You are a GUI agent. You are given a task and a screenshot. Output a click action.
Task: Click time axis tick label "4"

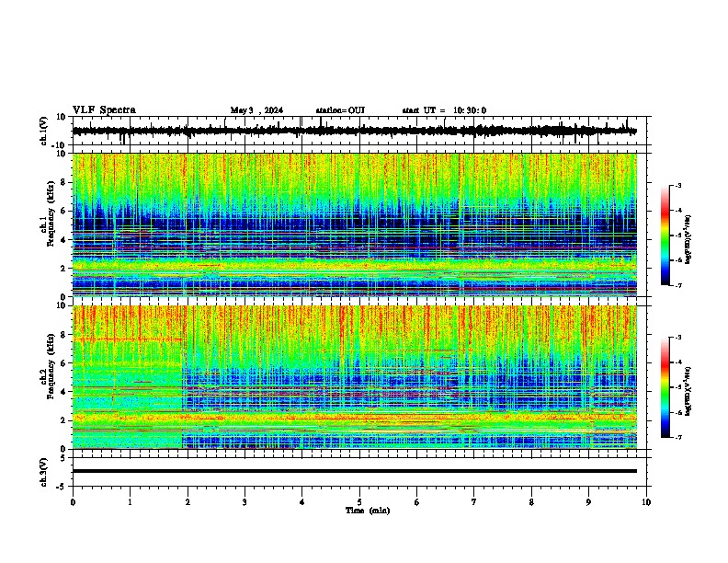pos(301,502)
